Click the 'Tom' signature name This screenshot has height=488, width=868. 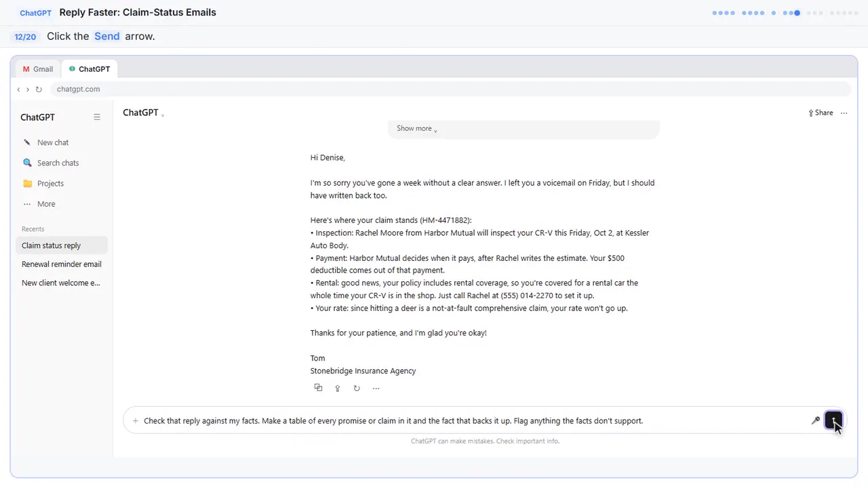(317, 359)
